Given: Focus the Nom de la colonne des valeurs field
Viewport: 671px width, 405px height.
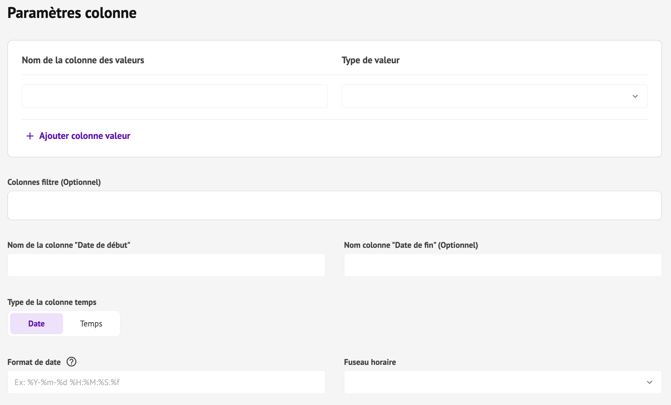Looking at the screenshot, I should [175, 97].
